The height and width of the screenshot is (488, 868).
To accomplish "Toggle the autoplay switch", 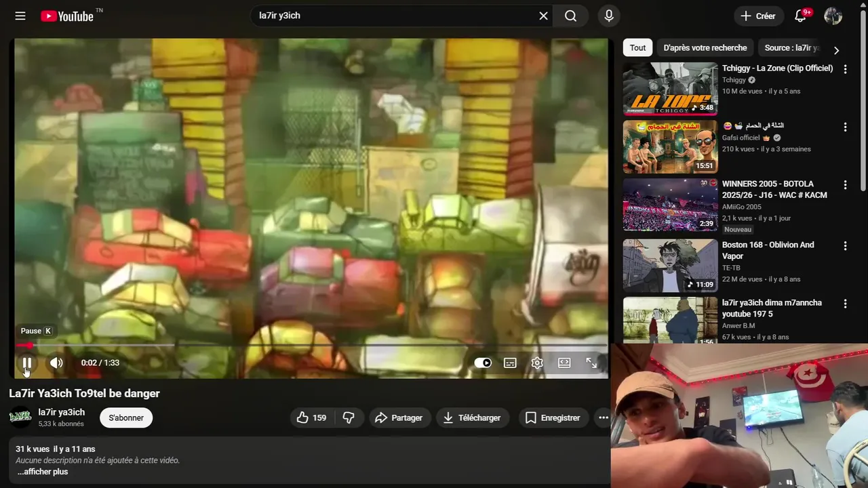I will (x=483, y=363).
